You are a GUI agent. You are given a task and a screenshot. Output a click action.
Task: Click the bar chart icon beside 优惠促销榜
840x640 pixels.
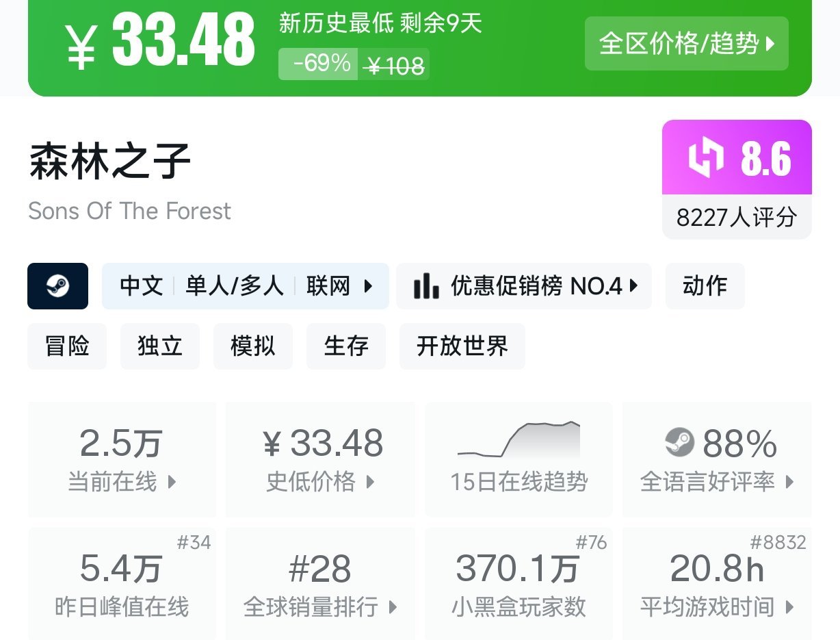[426, 286]
